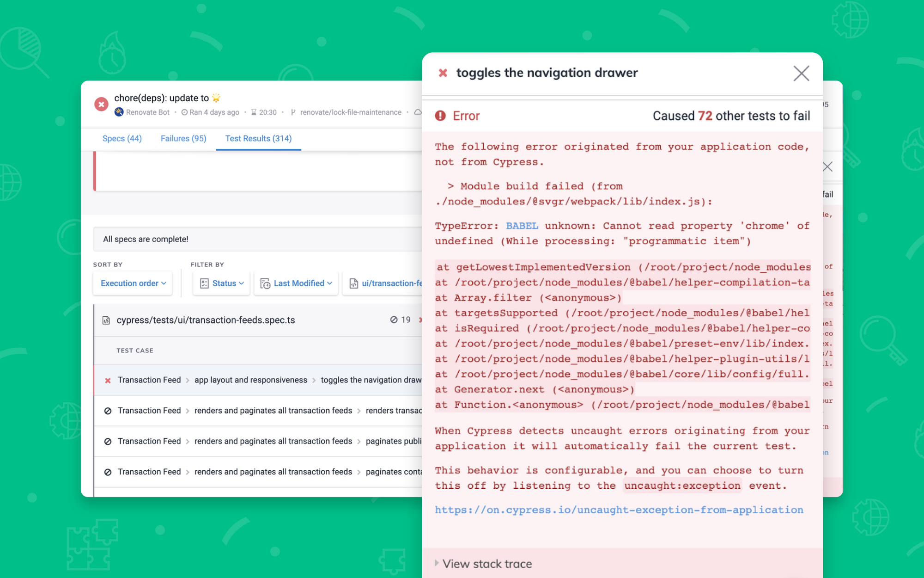924x578 pixels.
Task: Click the red failed-run status icon
Action: pyautogui.click(x=101, y=104)
